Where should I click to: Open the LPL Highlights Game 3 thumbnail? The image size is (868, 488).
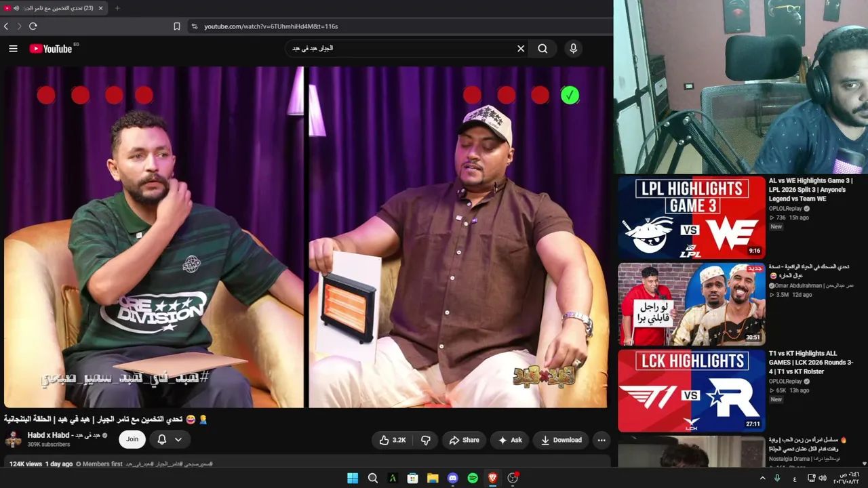691,218
